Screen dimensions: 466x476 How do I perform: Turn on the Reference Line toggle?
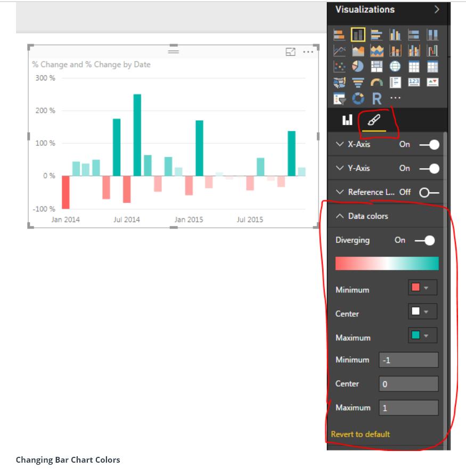point(429,192)
